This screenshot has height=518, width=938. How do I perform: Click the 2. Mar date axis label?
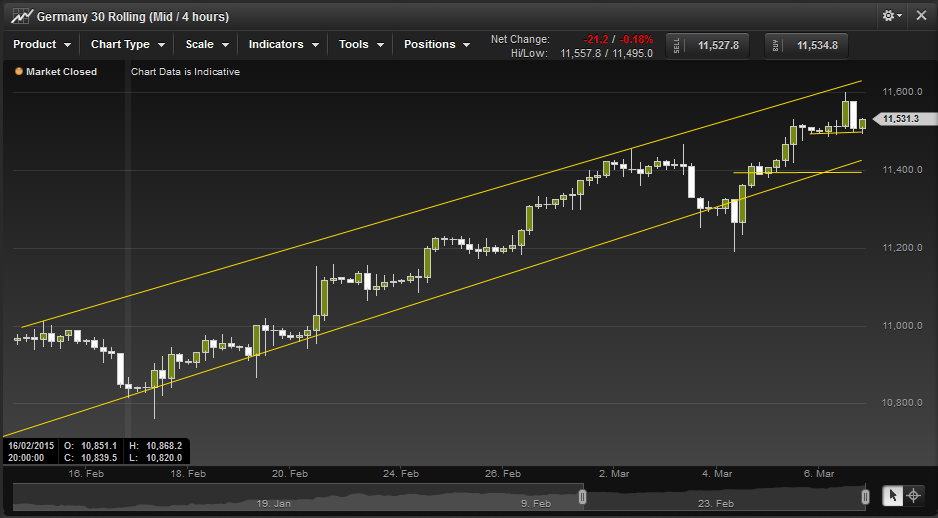pos(614,474)
